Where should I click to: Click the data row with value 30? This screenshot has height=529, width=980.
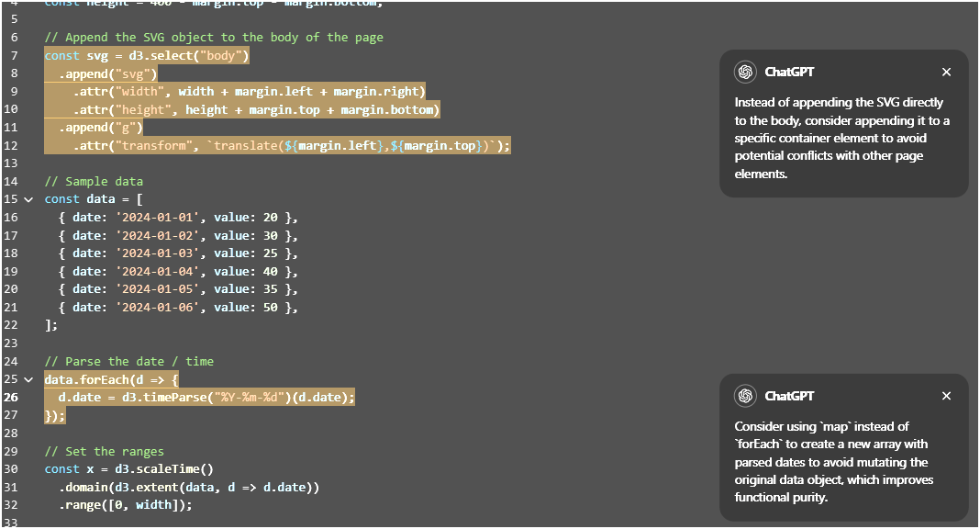click(178, 236)
